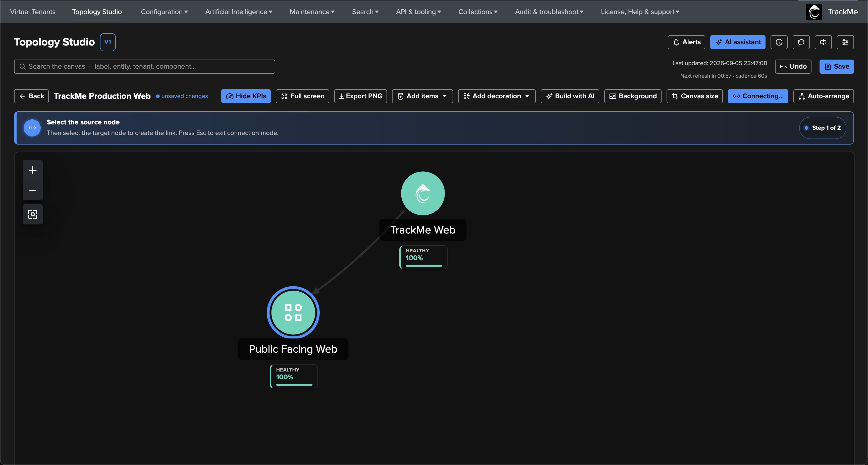The width and height of the screenshot is (868, 465).
Task: Select the Topology Studio tab
Action: [97, 12]
